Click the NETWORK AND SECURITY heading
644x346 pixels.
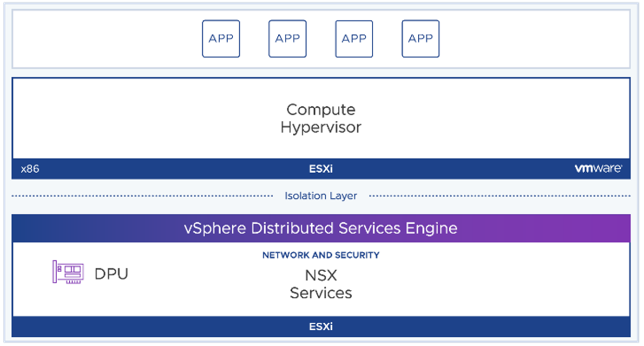coord(321,255)
